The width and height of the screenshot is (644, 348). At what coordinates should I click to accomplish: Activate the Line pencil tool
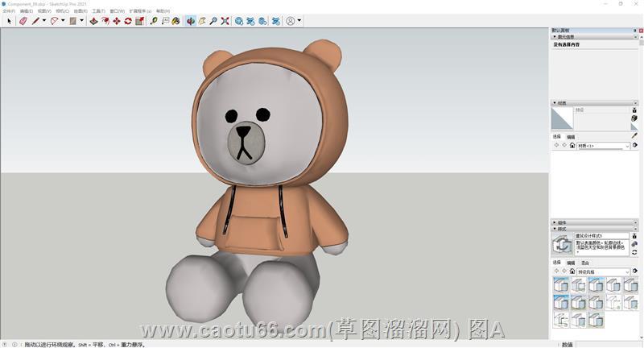click(35, 21)
